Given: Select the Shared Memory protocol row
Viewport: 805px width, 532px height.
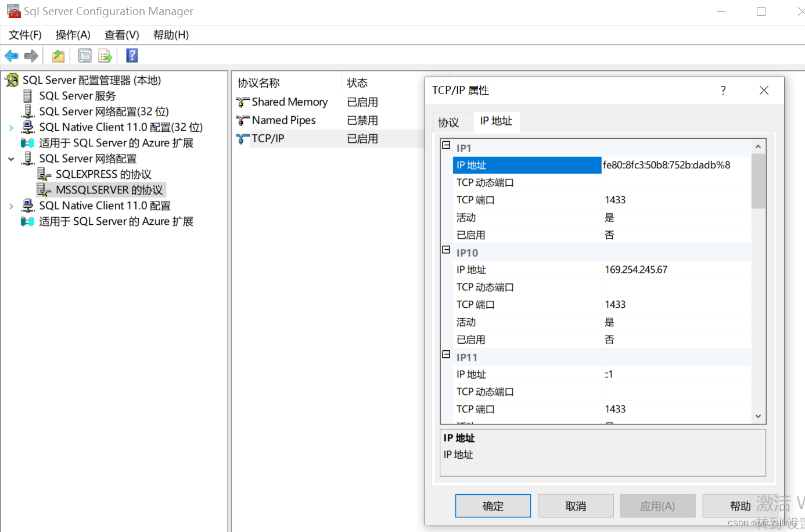Looking at the screenshot, I should coord(329,102).
